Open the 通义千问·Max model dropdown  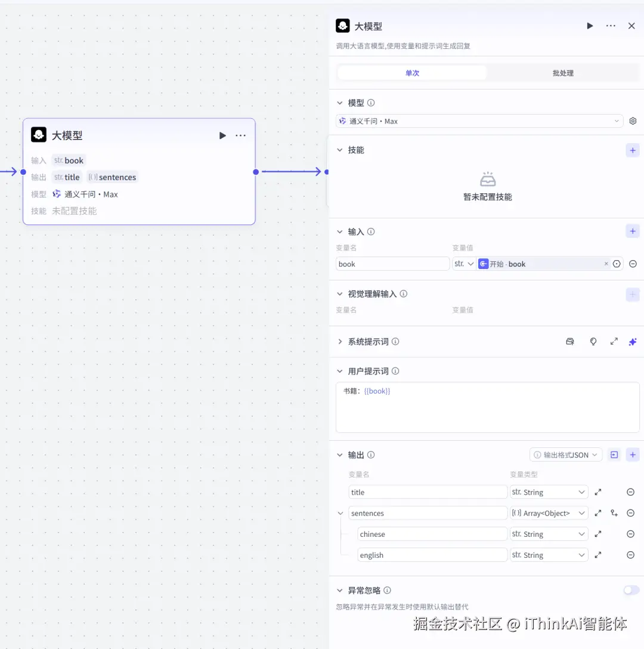479,120
